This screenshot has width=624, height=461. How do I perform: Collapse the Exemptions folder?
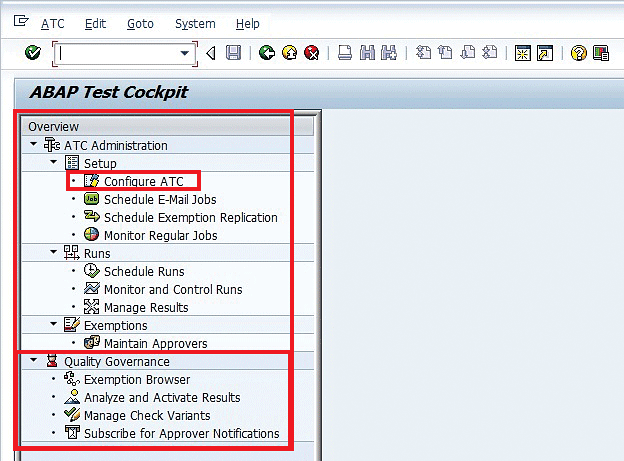tap(54, 324)
